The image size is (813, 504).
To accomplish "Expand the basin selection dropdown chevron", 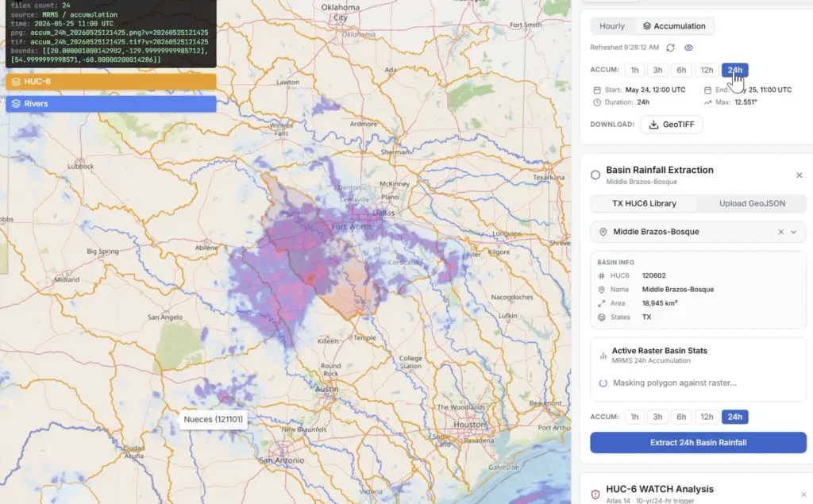I will click(793, 232).
